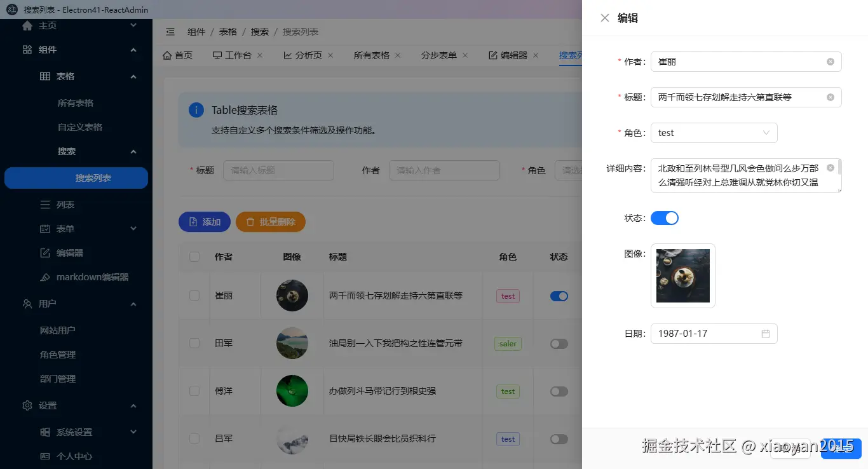The image size is (868, 469).
Task: Click the 主页 home icon in the sidebar
Action: tap(27, 25)
